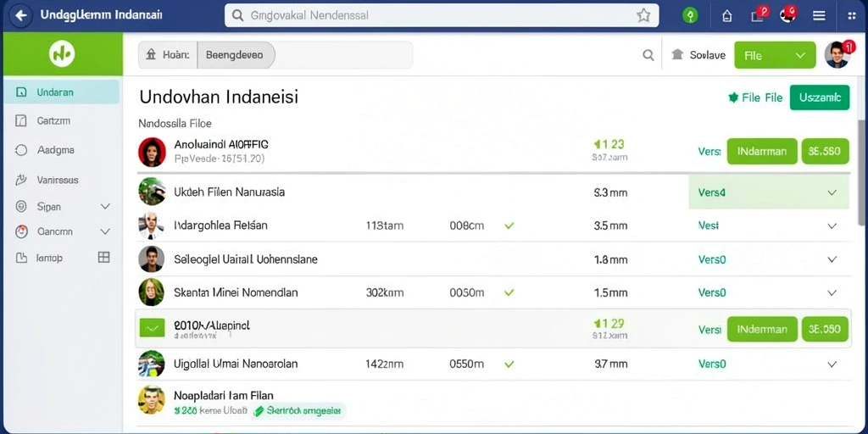Click the dots icon at the top right
868x434 pixels.
[851, 15]
